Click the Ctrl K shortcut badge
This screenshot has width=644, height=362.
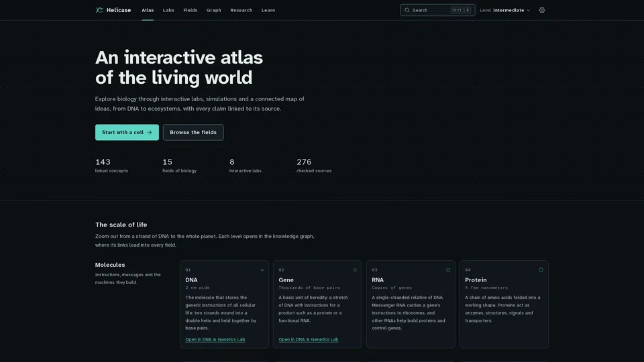coord(461,10)
